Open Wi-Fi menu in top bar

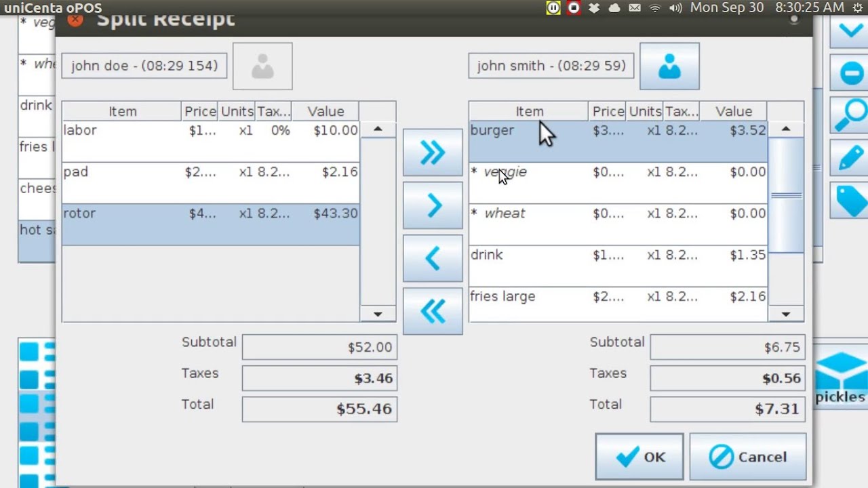[655, 8]
